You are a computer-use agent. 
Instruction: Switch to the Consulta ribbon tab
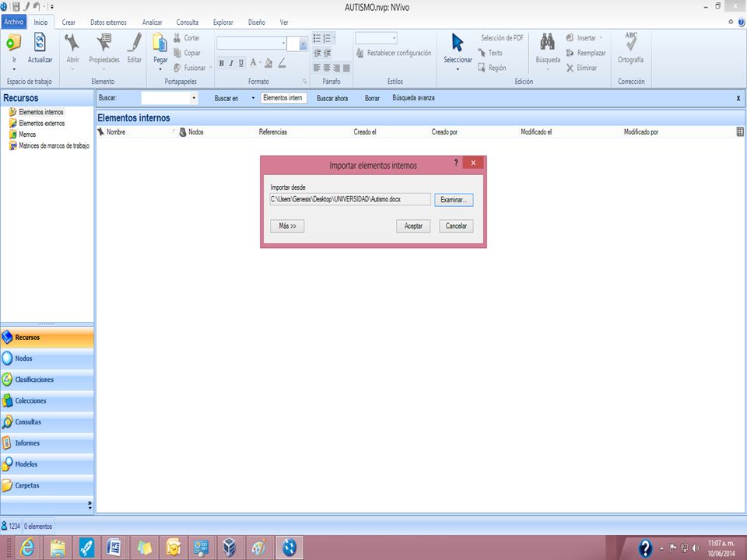[x=188, y=23]
